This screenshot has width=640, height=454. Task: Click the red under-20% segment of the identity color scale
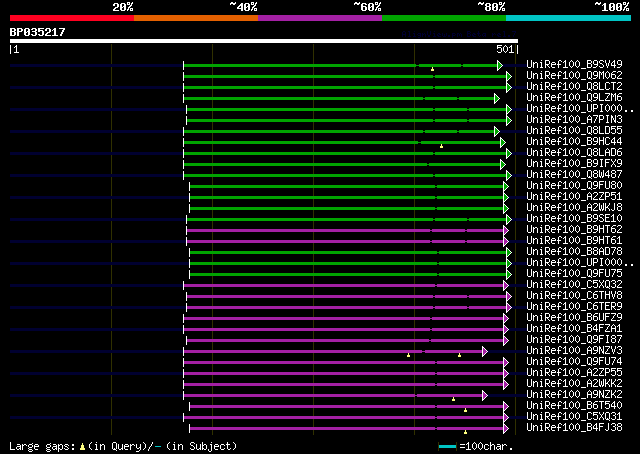[x=72, y=18]
